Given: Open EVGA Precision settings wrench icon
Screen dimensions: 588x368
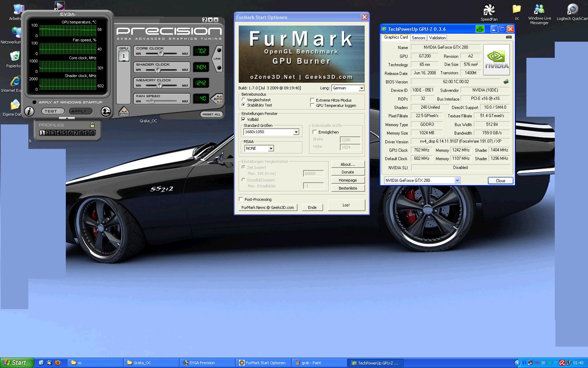Looking at the screenshot, I should [x=106, y=111].
